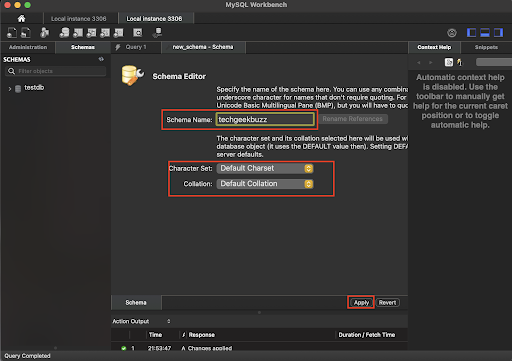Refresh the SCHEMAS list icon
The image size is (512, 361).
(101, 59)
